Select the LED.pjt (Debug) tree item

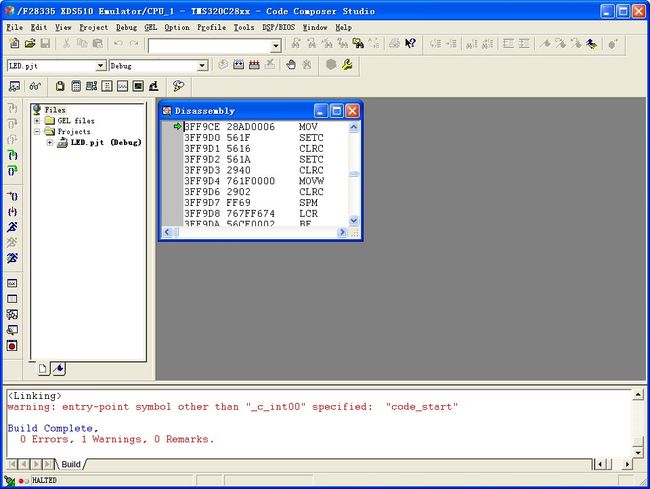106,142
